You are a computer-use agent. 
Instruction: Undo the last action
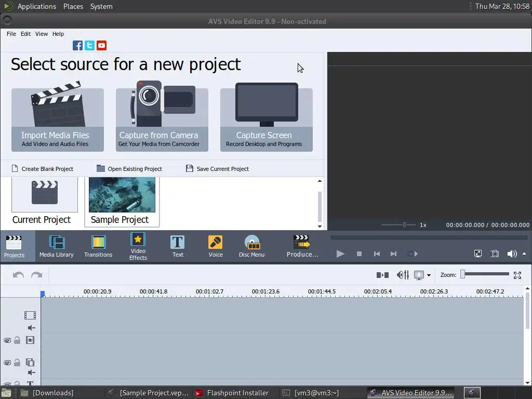pos(18,275)
